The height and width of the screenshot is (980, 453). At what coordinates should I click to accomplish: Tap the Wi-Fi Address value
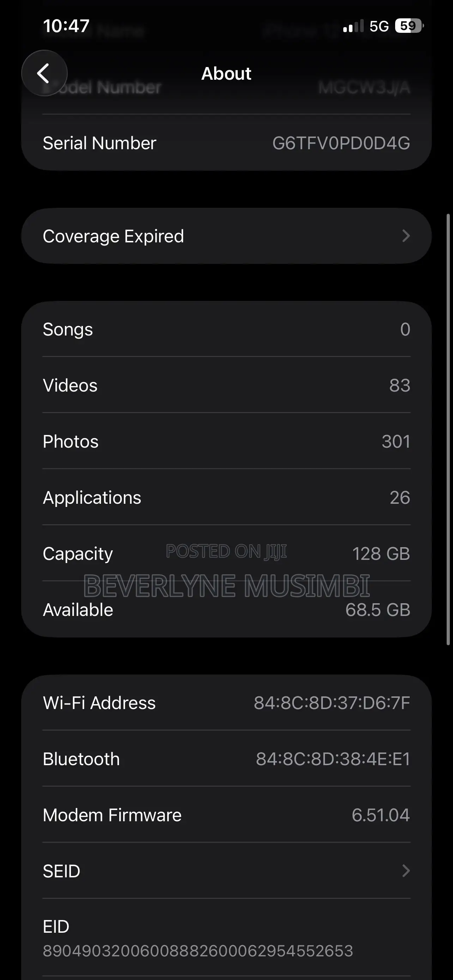332,703
